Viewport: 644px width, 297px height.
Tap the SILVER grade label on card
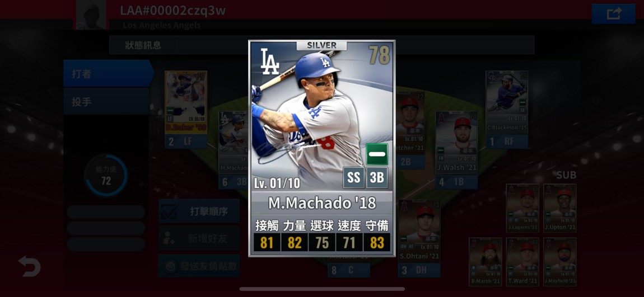[321, 45]
